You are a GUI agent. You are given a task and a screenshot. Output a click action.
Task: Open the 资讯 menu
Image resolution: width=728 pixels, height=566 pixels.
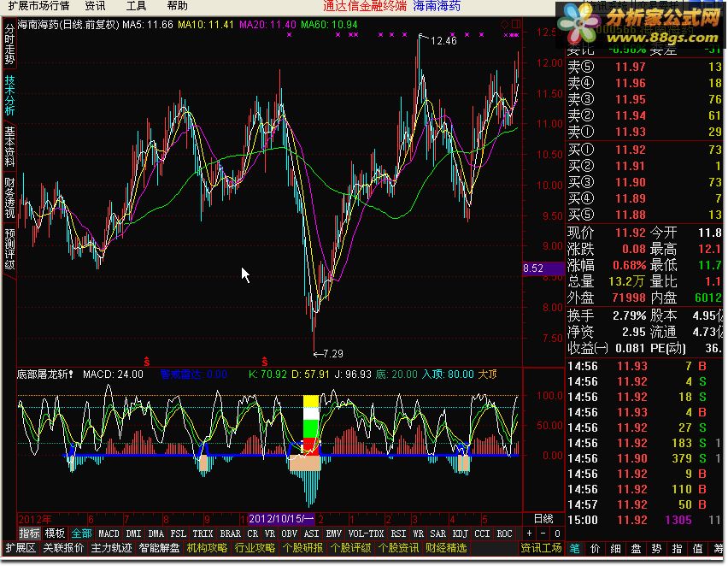pos(95,6)
